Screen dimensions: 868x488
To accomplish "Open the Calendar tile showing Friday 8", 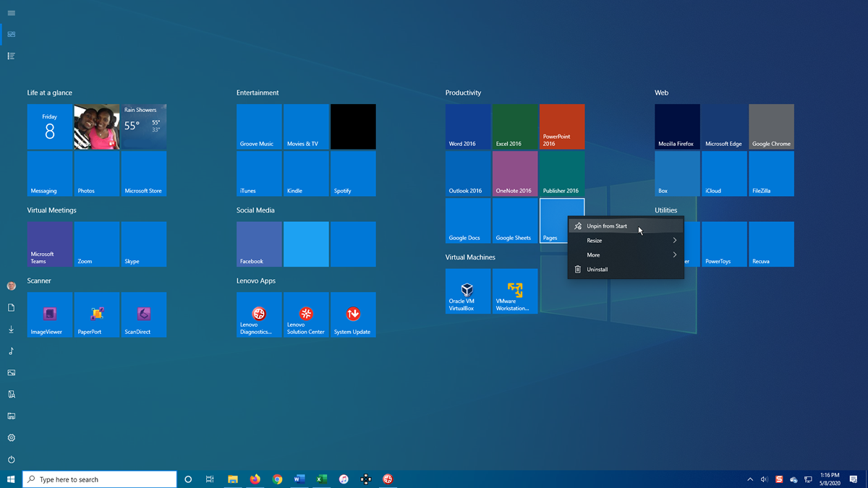I will [50, 127].
